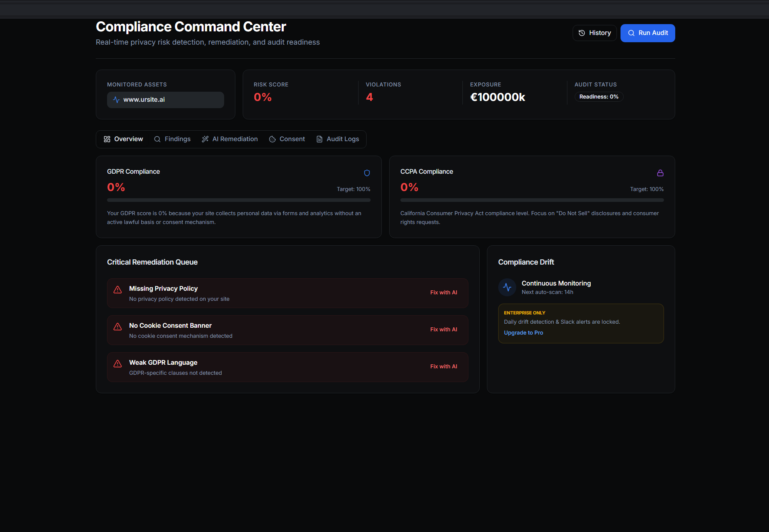
Task: Fix No Cookie Consent Banner with AI
Action: tap(443, 329)
